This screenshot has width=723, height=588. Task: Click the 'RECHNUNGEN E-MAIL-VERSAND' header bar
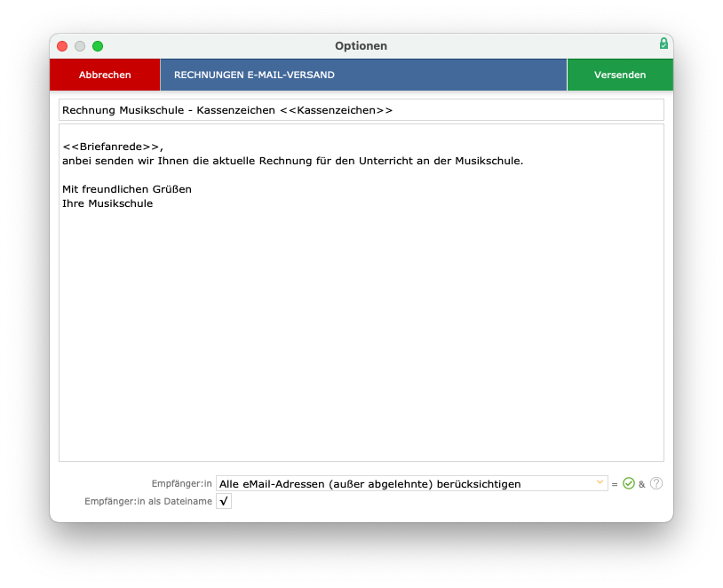pos(362,75)
